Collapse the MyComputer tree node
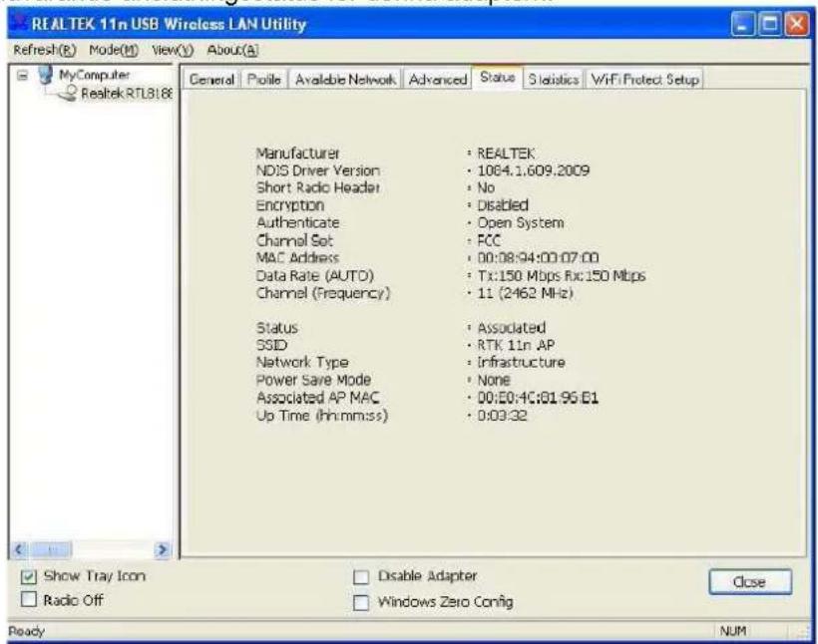Viewport: 818px width, 644px height. (22, 76)
